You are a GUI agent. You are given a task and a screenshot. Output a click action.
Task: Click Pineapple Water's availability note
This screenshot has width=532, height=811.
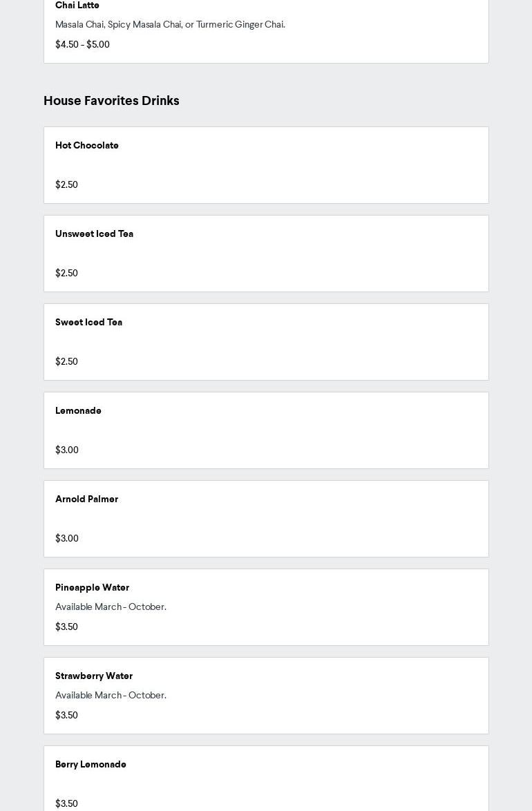point(111,607)
